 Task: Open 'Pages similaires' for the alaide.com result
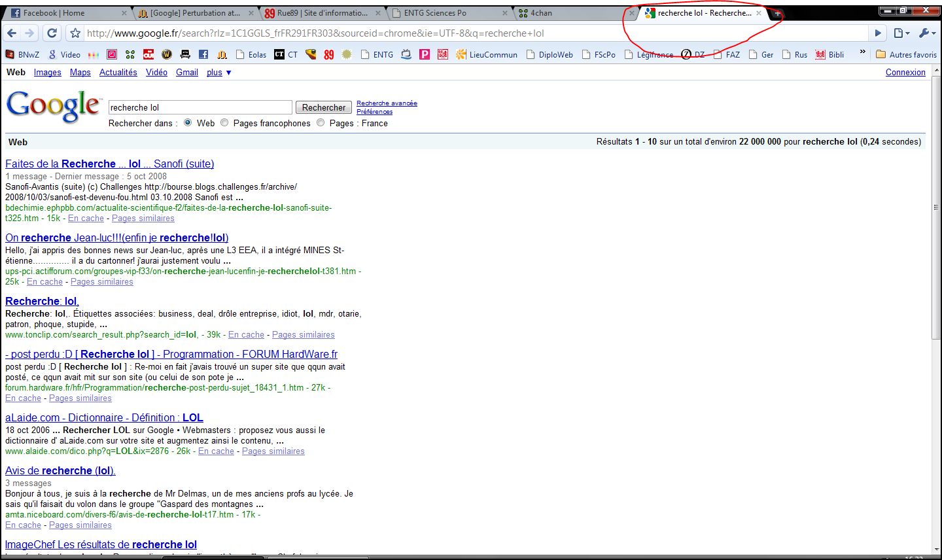(x=273, y=451)
